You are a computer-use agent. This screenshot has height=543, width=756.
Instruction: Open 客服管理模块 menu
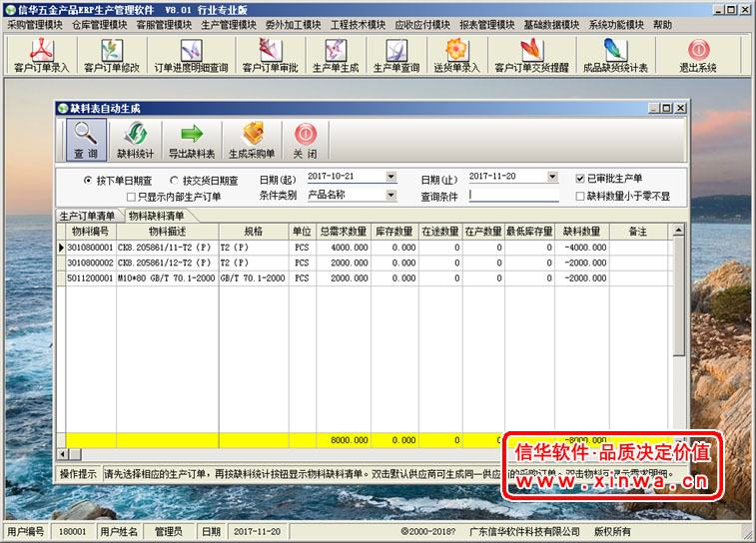pyautogui.click(x=165, y=25)
